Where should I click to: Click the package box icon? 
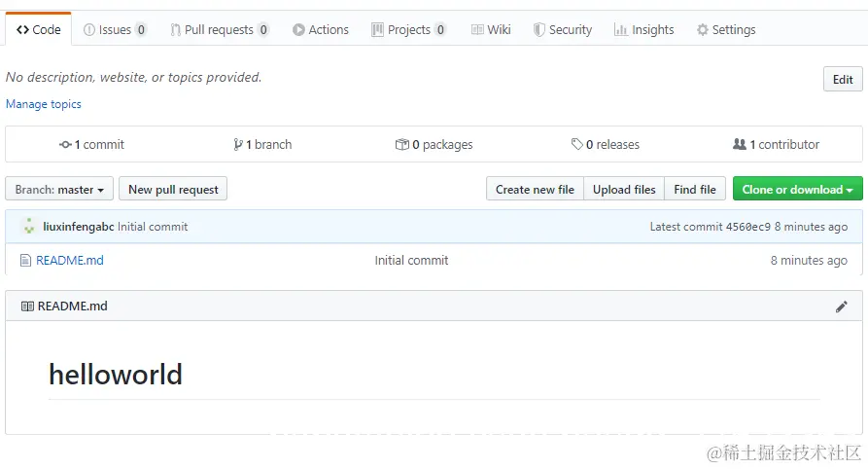[x=401, y=144]
